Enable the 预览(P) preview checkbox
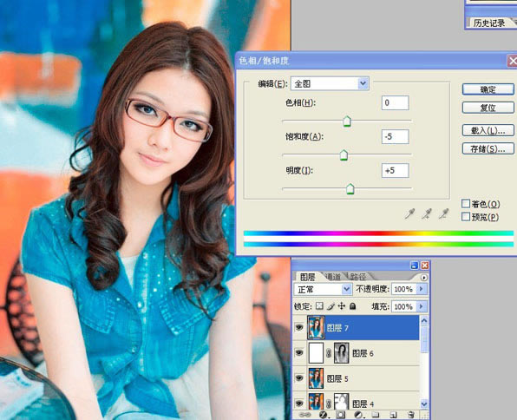 [466, 217]
